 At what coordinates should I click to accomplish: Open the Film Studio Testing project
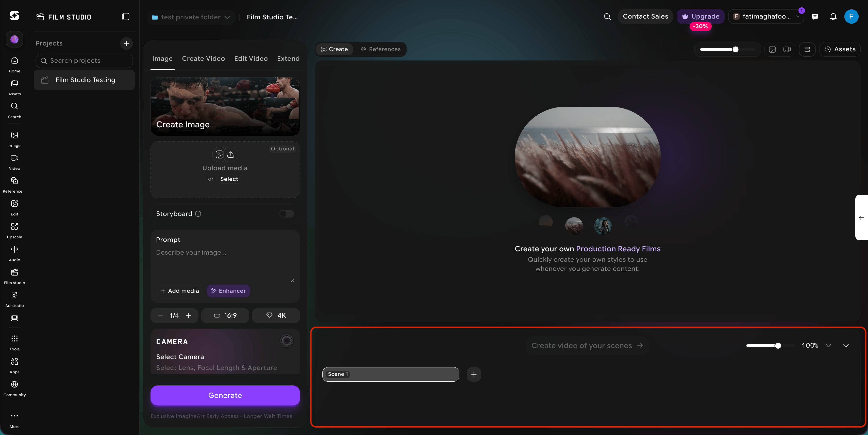pyautogui.click(x=84, y=80)
